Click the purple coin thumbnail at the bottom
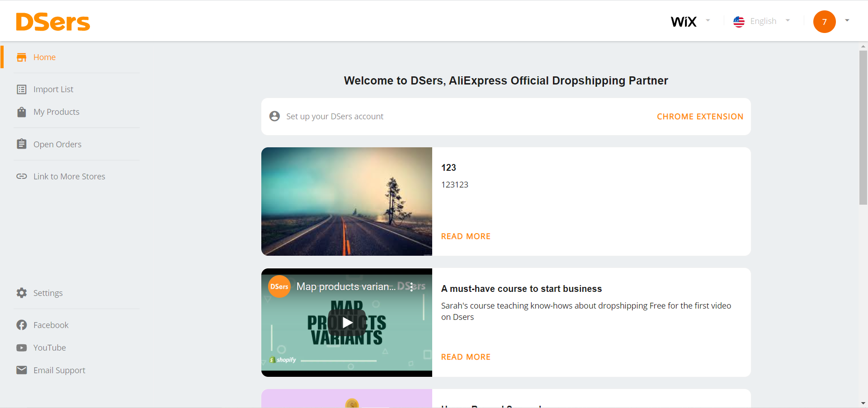 [x=347, y=399]
